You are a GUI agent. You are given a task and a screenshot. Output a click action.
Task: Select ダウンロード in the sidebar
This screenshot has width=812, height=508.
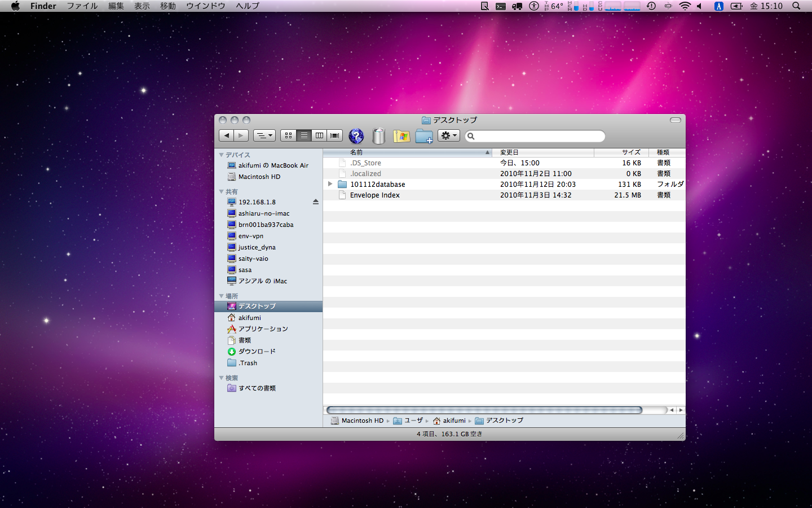(257, 351)
